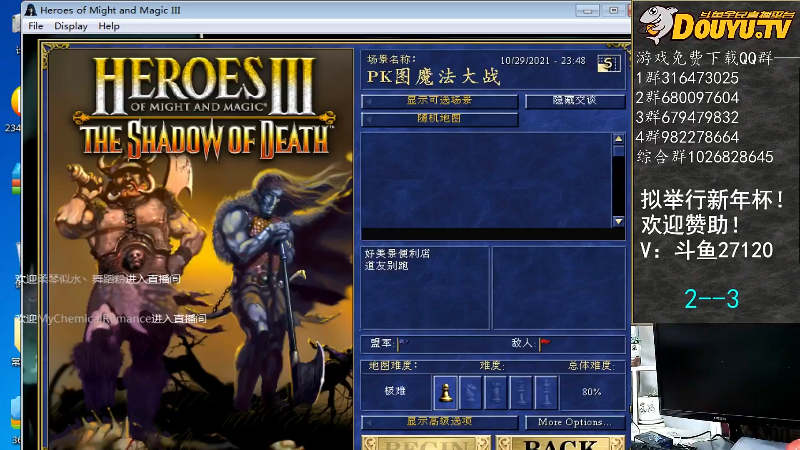800x450 pixels.
Task: Click the 显示可选场景 button
Action: (x=440, y=101)
